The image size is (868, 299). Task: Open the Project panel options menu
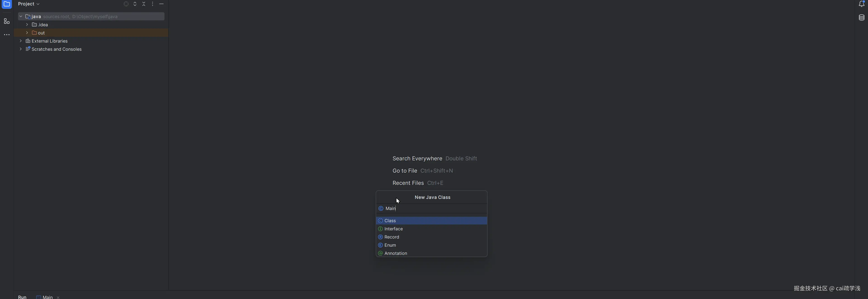pyautogui.click(x=153, y=4)
